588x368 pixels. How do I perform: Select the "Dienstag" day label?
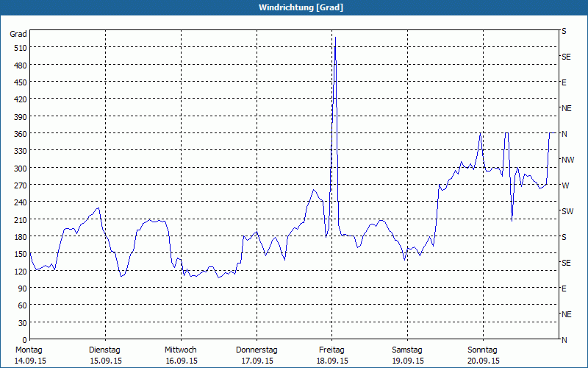click(x=104, y=350)
